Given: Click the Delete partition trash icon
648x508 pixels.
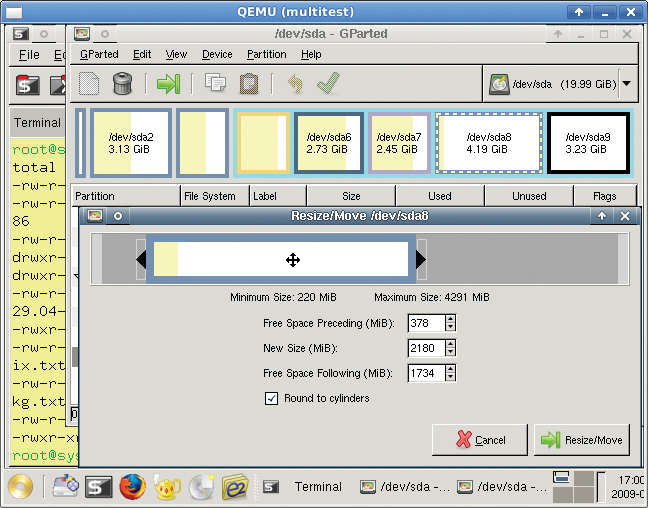Looking at the screenshot, I should point(122,84).
